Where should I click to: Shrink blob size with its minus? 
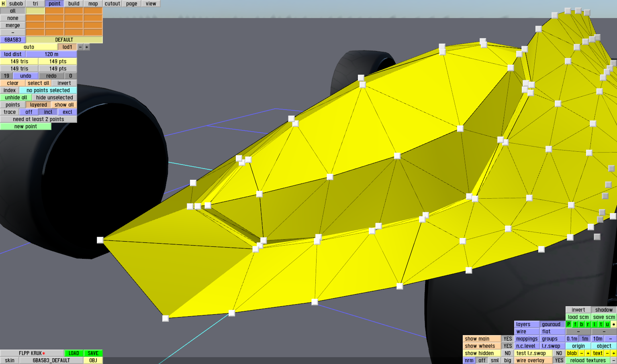(581, 353)
